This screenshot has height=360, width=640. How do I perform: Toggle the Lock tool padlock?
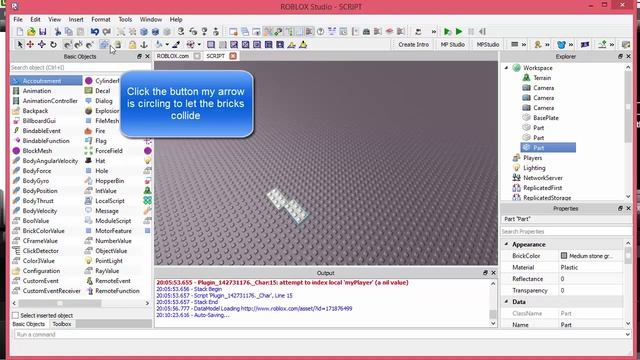pos(132,44)
